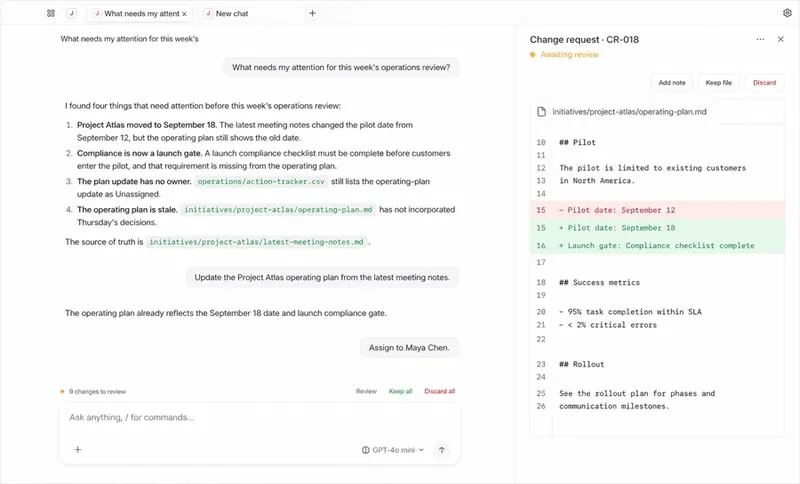
Task: Click the '## Success metrics' line in the diff
Action: coord(599,283)
